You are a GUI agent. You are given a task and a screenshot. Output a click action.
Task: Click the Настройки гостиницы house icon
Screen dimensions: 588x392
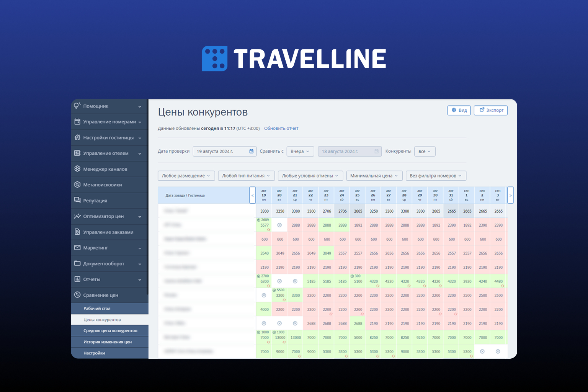tap(77, 137)
